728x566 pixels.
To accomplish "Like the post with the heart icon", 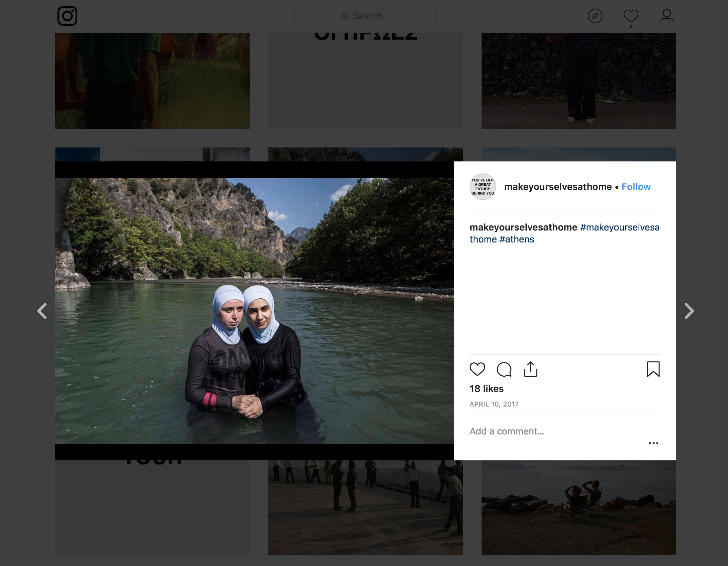I will click(x=477, y=369).
